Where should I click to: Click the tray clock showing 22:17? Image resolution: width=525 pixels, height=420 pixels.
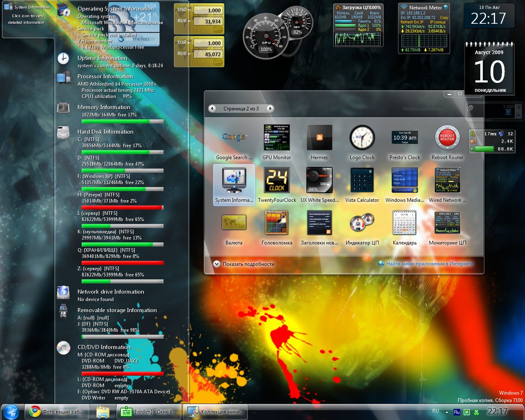pyautogui.click(x=498, y=411)
